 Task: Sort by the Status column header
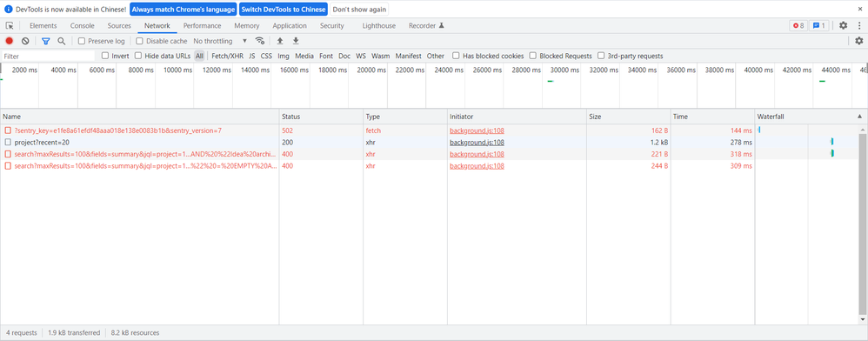321,117
